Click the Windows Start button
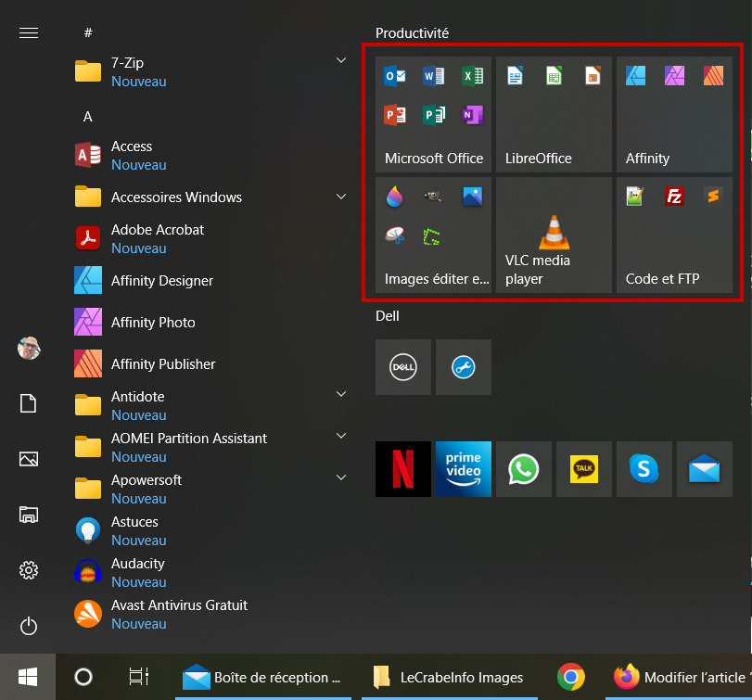 (28, 677)
